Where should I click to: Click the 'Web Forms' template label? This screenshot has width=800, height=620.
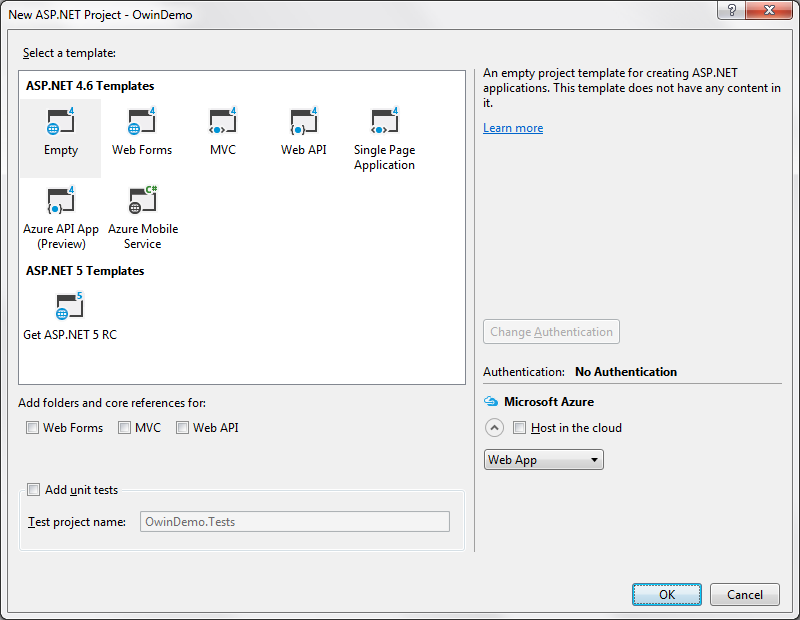(x=142, y=150)
